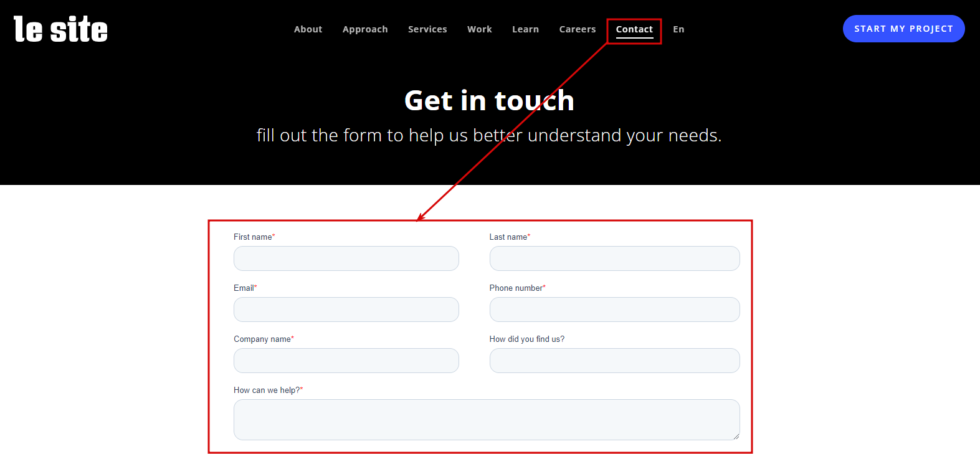Click the How did you find us field
The width and height of the screenshot is (980, 454).
click(x=615, y=361)
